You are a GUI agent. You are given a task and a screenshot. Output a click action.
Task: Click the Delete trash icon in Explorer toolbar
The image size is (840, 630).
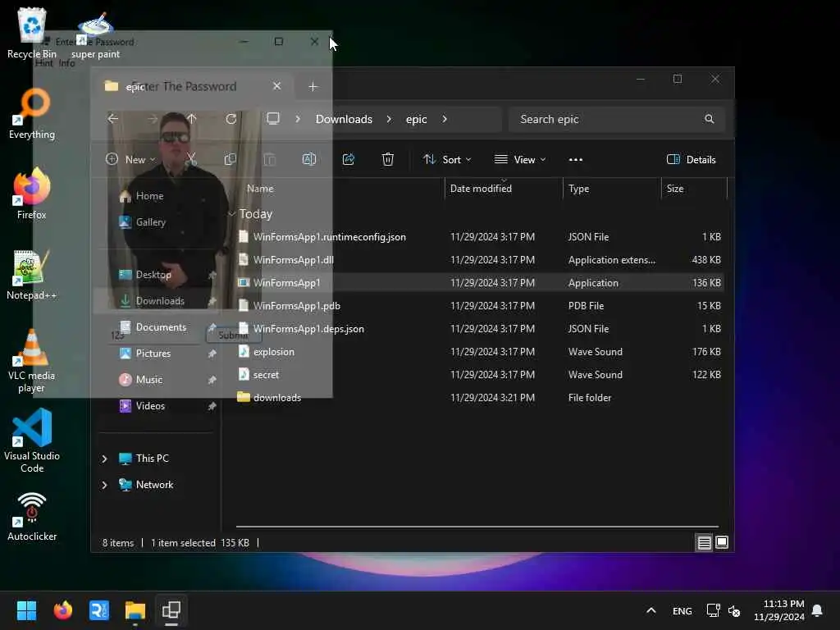388,159
